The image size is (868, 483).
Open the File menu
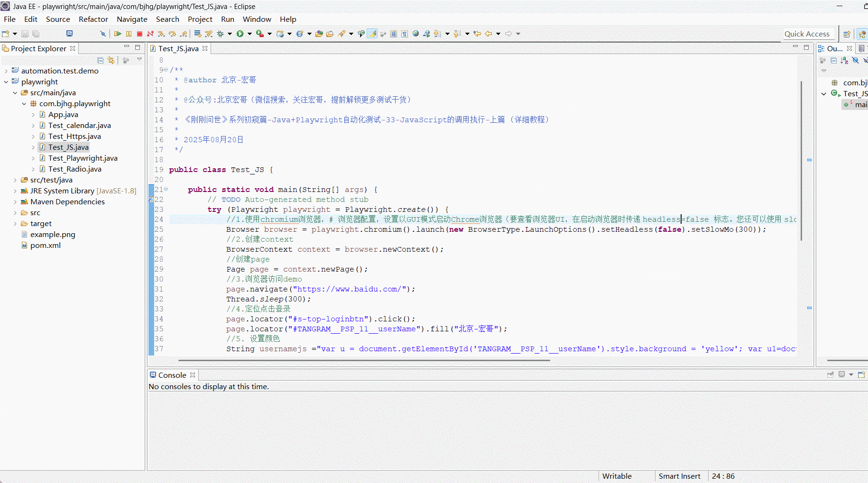9,19
